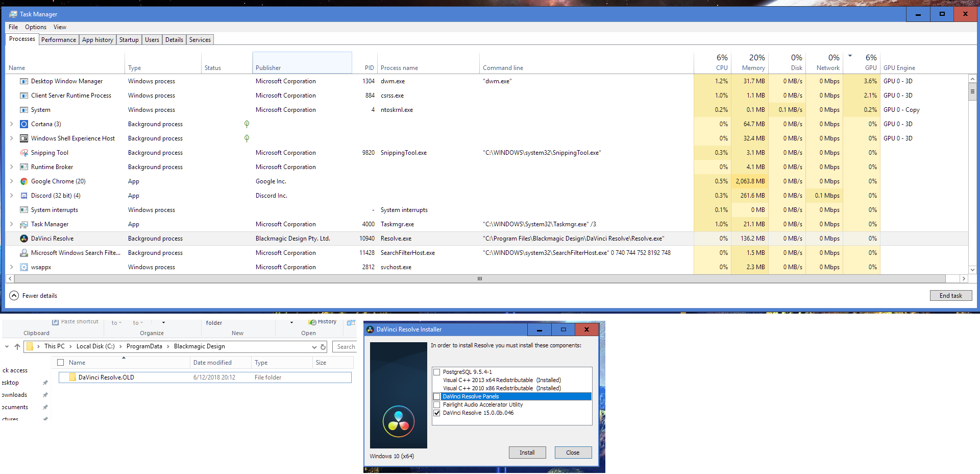Click the Fewer details link
This screenshot has width=980, height=474.
(x=40, y=296)
